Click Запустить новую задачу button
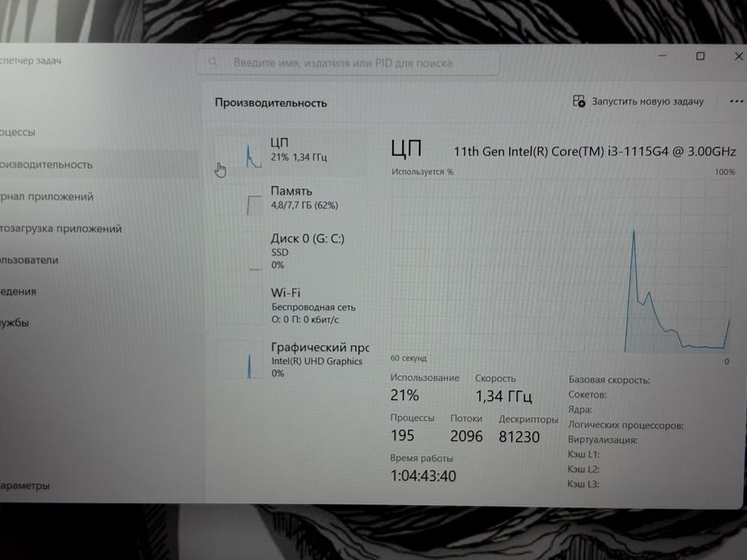 638,102
